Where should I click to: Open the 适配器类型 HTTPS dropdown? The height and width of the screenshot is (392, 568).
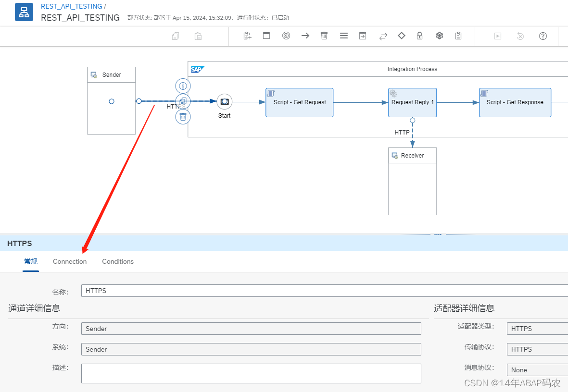pos(536,329)
